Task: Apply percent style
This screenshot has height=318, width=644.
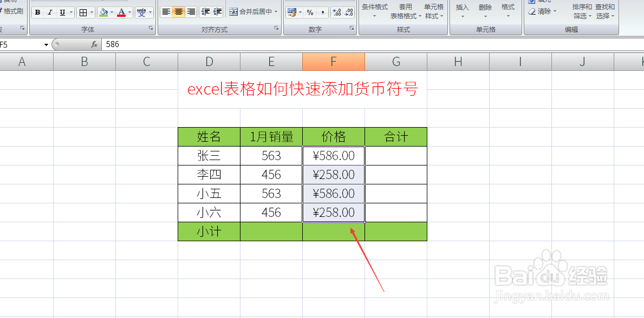Action: pyautogui.click(x=310, y=12)
